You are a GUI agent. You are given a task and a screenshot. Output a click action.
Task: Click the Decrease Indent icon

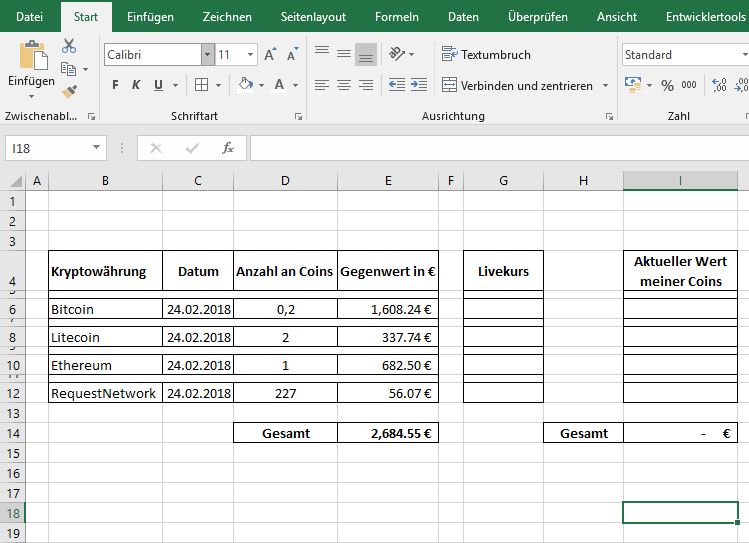396,86
